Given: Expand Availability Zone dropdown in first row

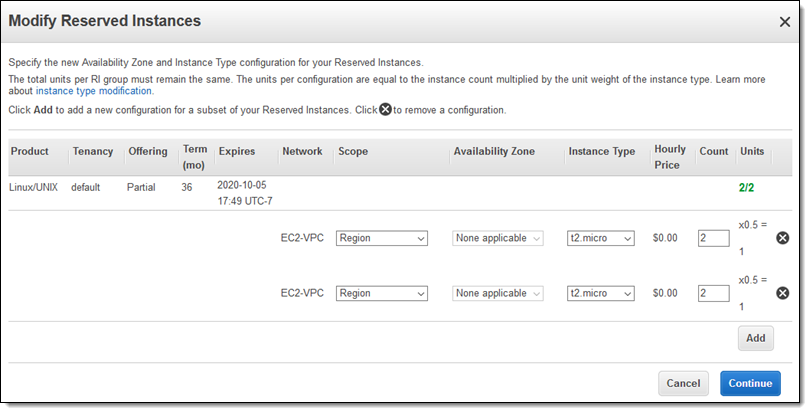Looking at the screenshot, I should click(497, 238).
